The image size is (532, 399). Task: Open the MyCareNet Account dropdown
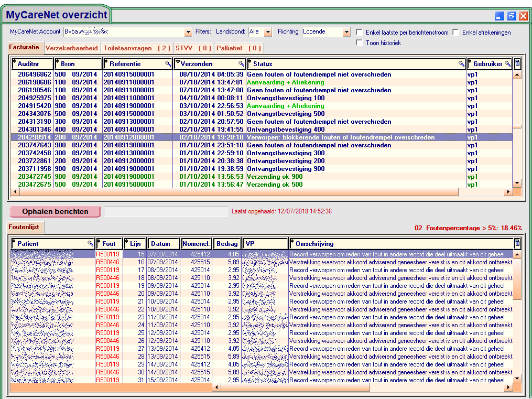[x=187, y=32]
